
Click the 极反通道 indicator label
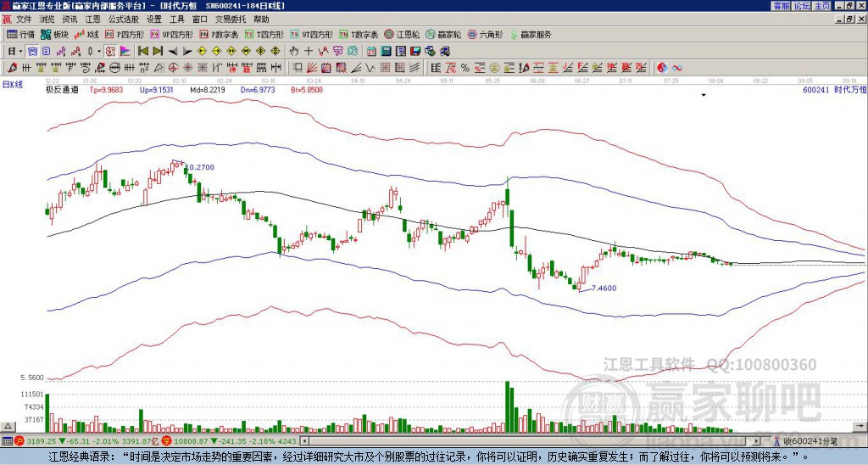click(x=62, y=89)
